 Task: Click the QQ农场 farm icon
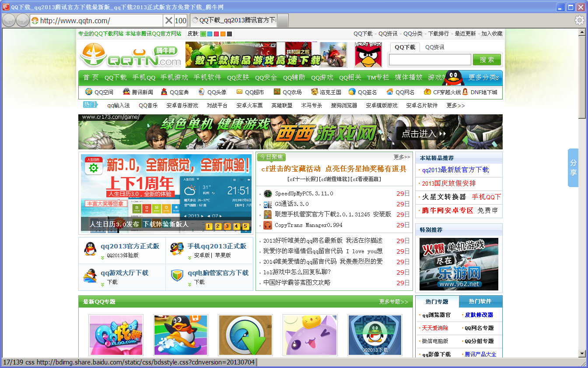tap(277, 92)
